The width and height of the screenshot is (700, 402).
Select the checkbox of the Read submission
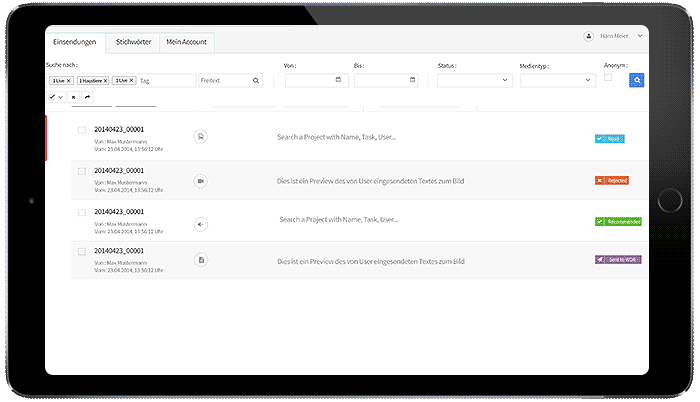tap(82, 130)
